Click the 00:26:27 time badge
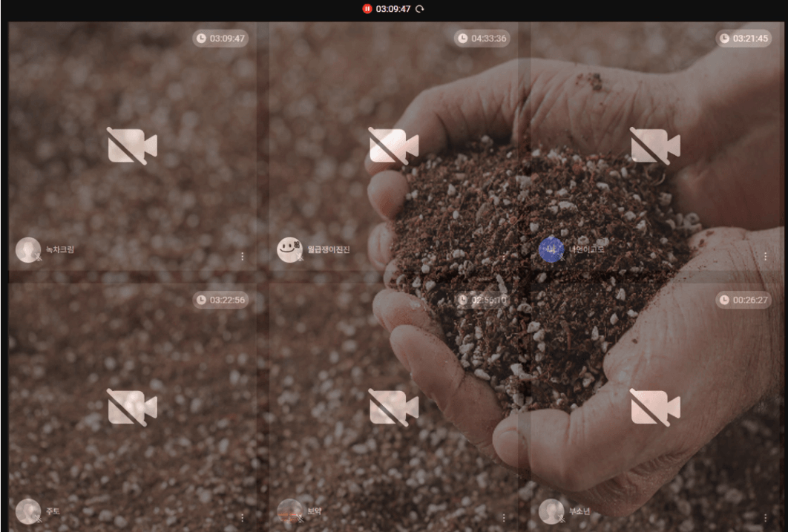 tap(743, 300)
